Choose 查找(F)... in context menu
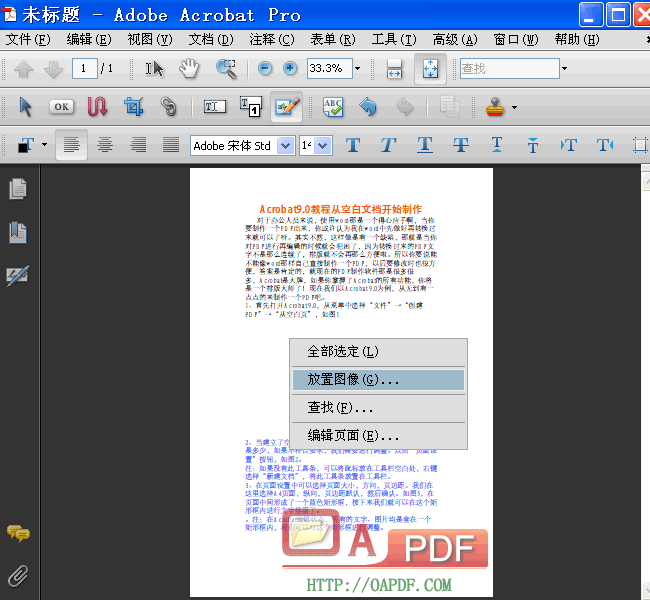 [x=378, y=408]
